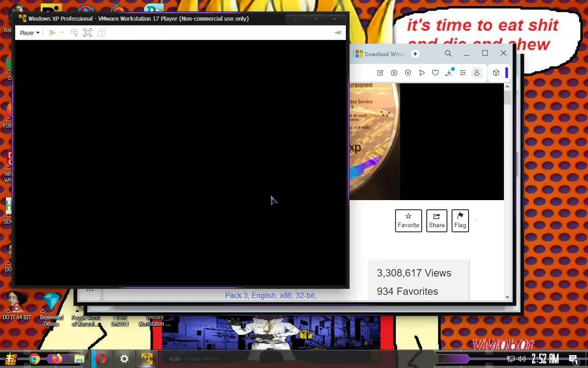Minimize the VMware Player window
The width and height of the screenshot is (588, 368).
(x=295, y=19)
